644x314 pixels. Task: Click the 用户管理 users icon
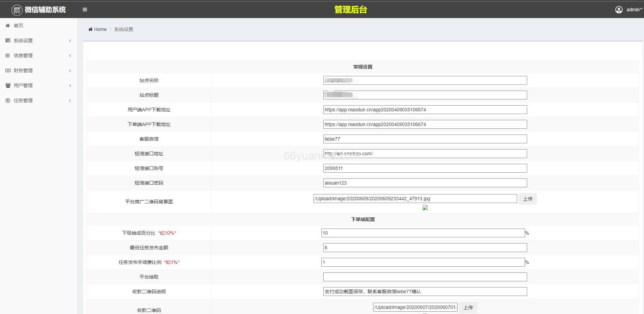tap(7, 85)
